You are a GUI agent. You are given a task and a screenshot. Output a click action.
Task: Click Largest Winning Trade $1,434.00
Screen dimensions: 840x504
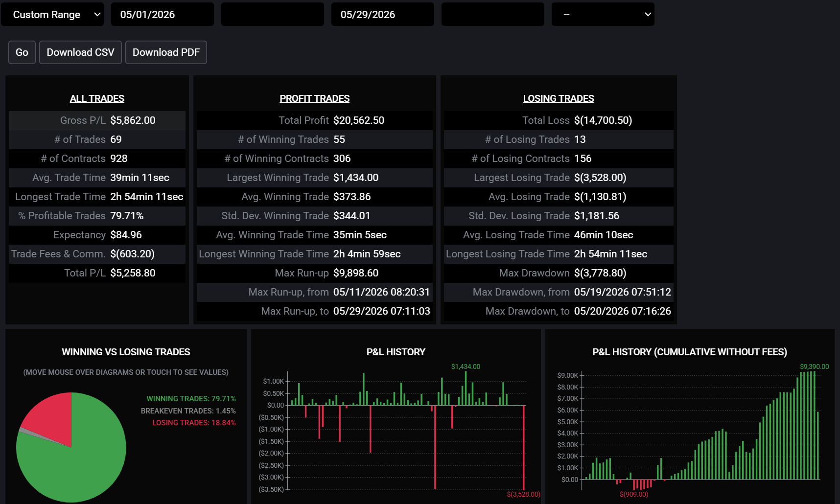click(356, 178)
